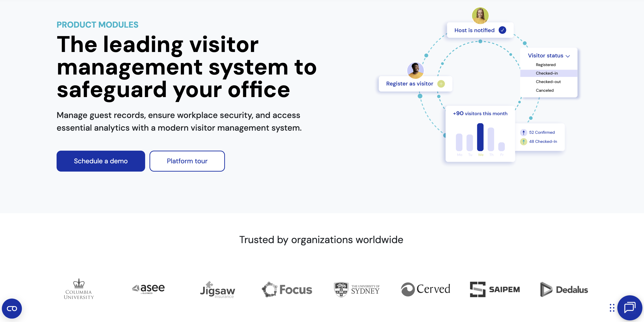Select the Checked-out status entry
The image size is (644, 322).
pos(548,81)
